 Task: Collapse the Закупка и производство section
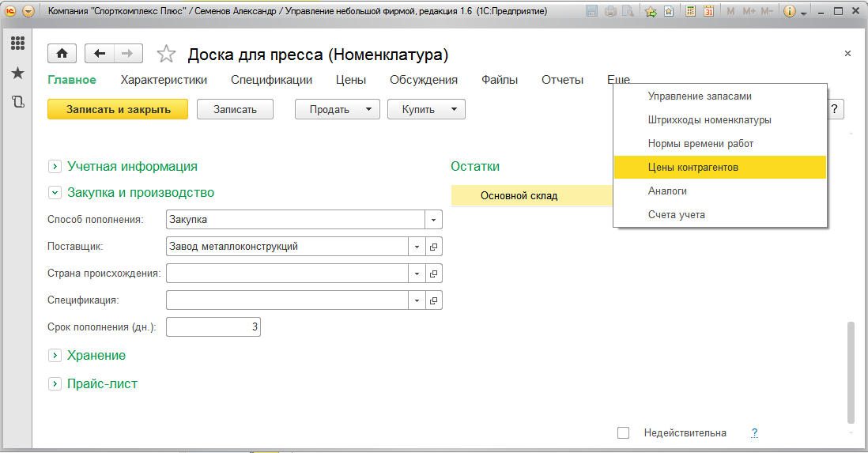tap(55, 192)
